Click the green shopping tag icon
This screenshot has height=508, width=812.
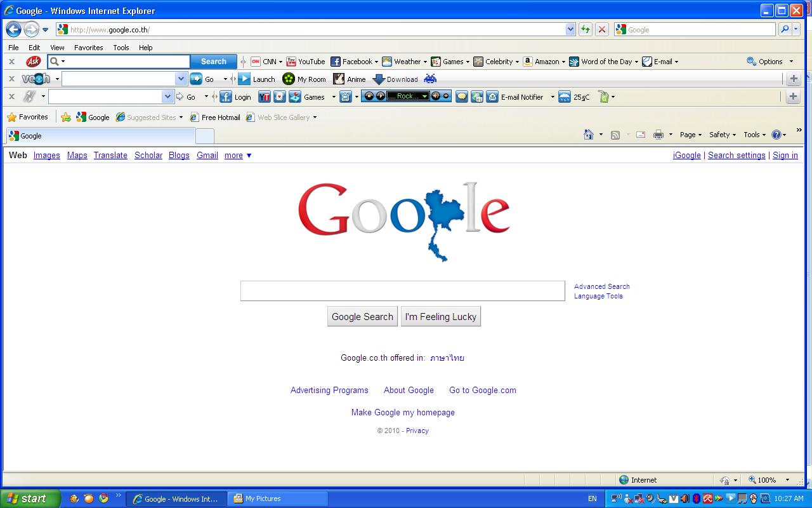(x=604, y=97)
